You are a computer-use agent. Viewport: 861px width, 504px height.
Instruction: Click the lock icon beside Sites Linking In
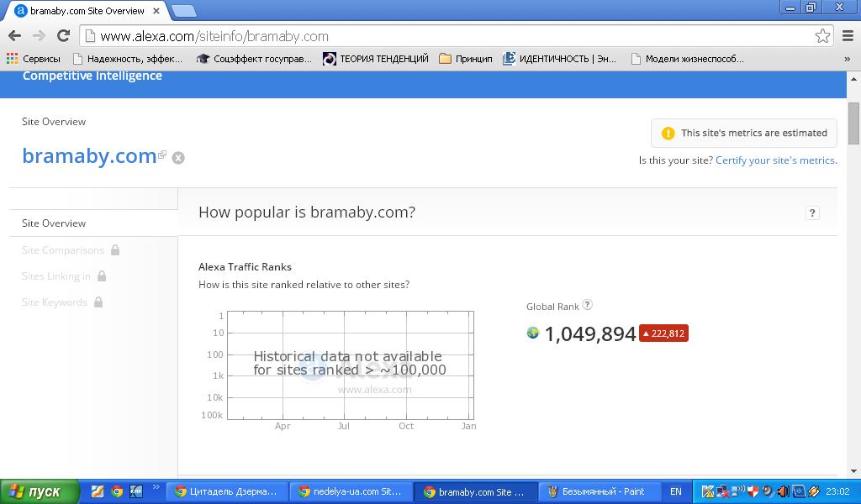click(102, 276)
